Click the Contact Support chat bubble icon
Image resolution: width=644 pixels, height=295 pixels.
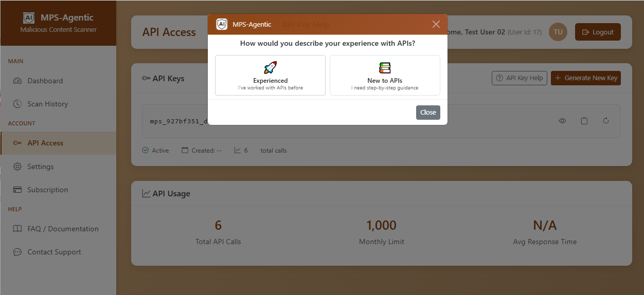(x=17, y=252)
